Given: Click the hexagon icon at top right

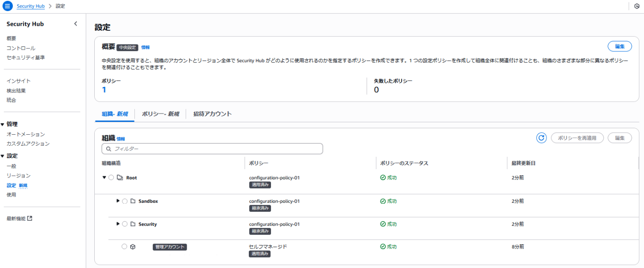Looking at the screenshot, I should click(x=637, y=6).
